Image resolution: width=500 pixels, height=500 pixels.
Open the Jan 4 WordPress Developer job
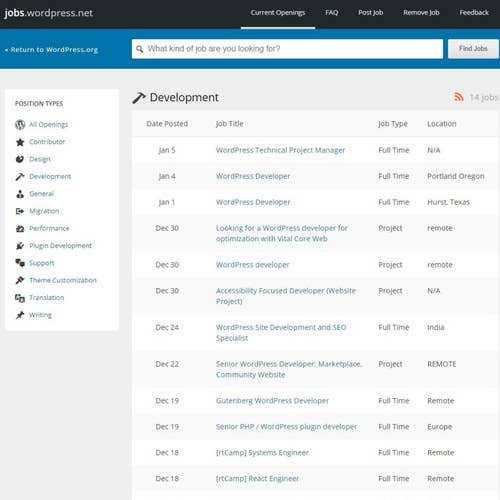pyautogui.click(x=253, y=176)
